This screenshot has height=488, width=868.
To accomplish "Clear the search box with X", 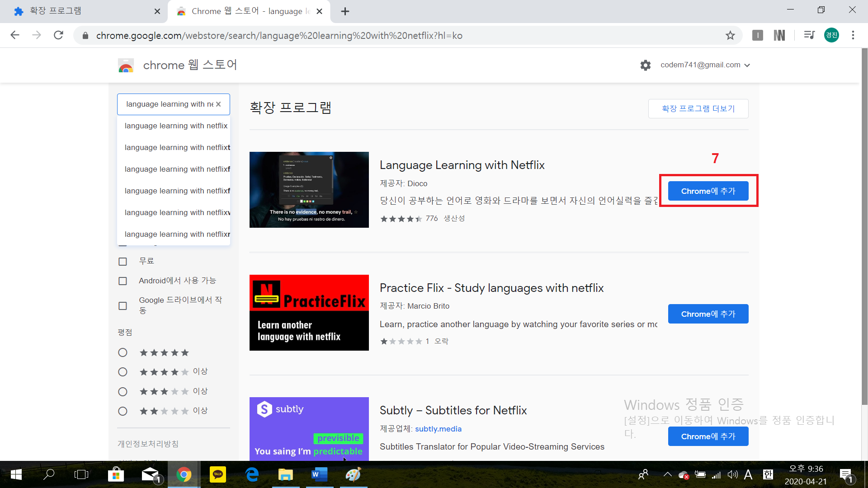I will click(218, 104).
